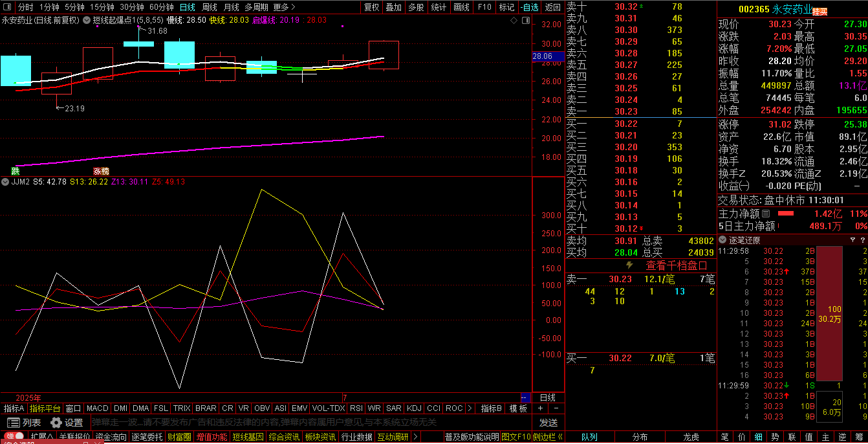Click the 日线 period label at chart corner
868x444 pixels.
[548, 397]
